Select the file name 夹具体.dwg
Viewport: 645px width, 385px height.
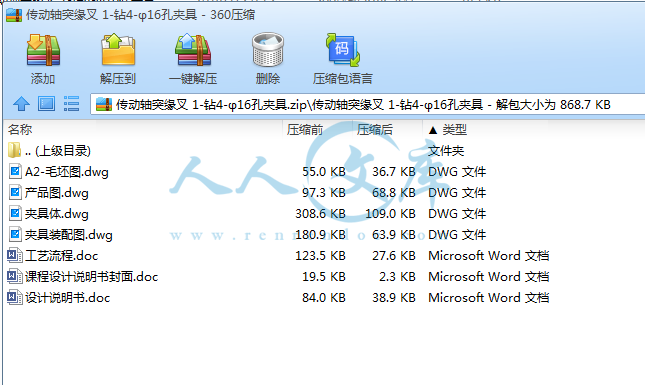pos(56,214)
